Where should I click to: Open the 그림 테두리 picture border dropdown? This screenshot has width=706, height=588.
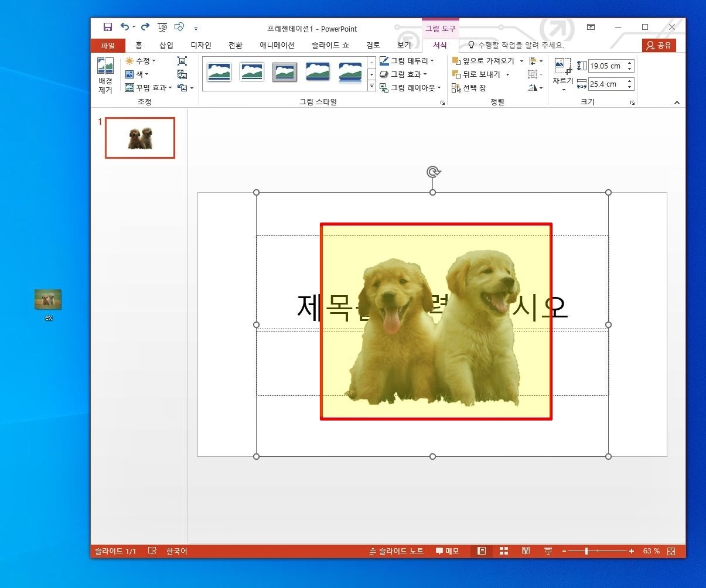[x=407, y=61]
